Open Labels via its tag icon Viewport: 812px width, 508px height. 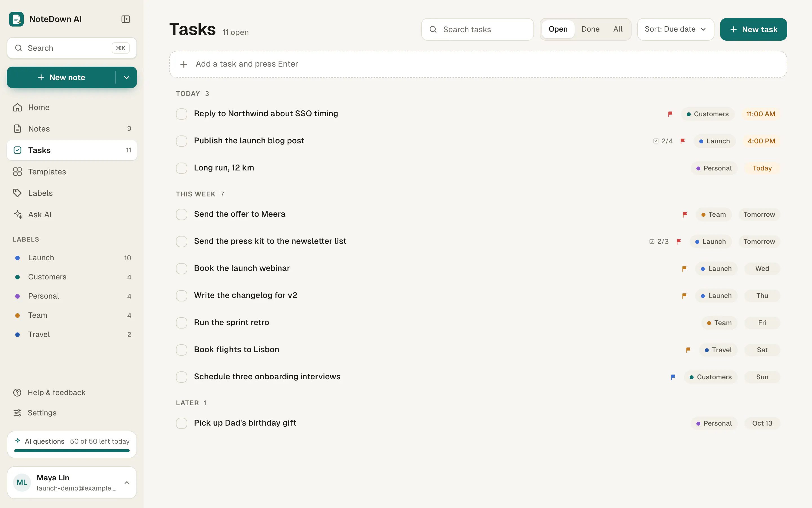tap(17, 193)
